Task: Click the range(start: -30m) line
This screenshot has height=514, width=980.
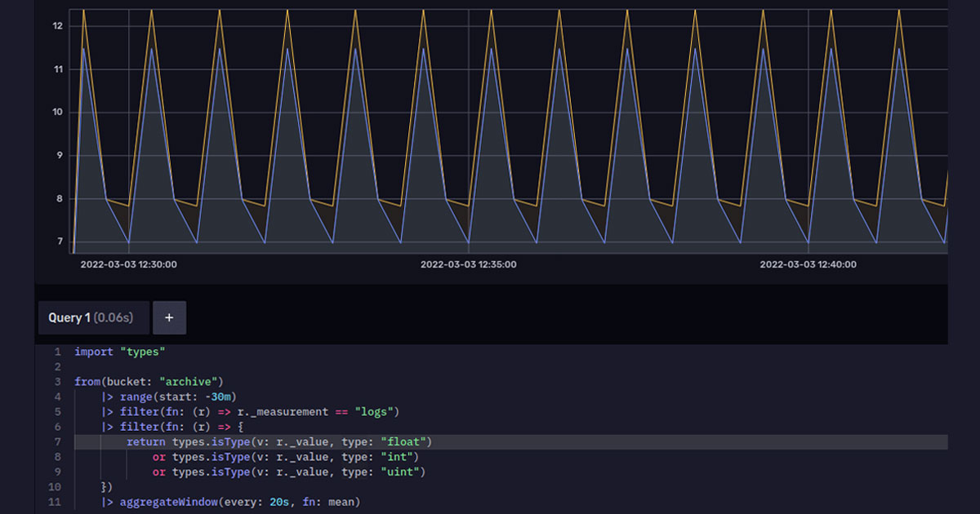Action: [168, 397]
